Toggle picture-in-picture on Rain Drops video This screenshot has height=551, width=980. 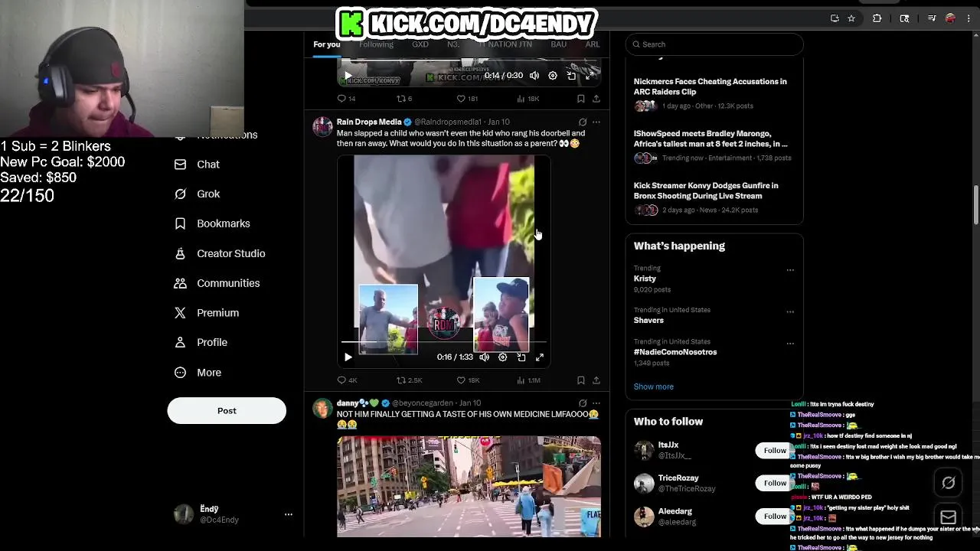521,357
